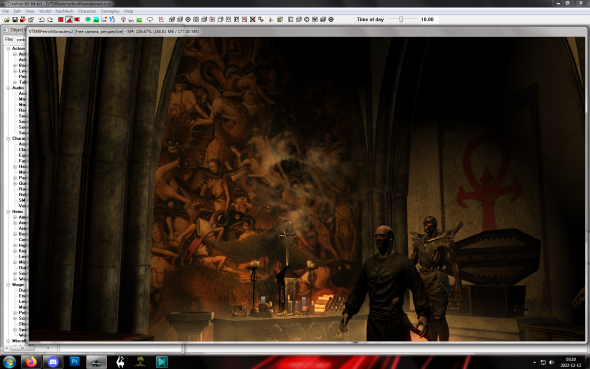Collapse the Audio tree category
The width and height of the screenshot is (590, 369).
[x=8, y=88]
